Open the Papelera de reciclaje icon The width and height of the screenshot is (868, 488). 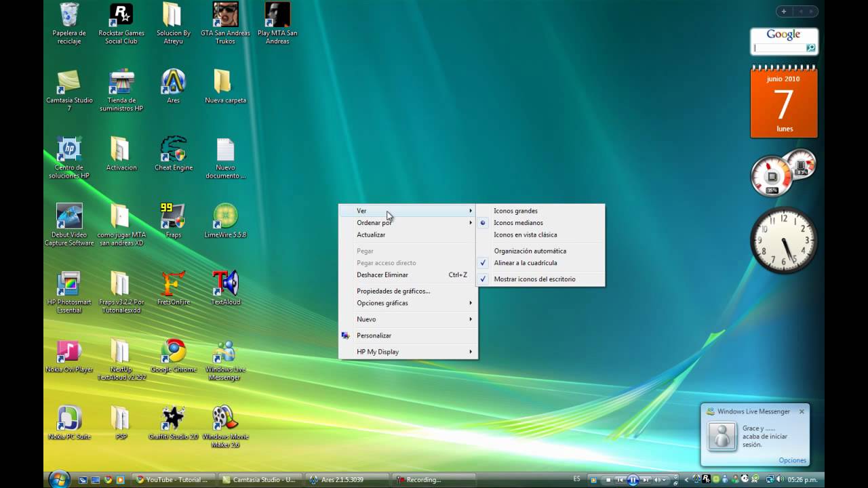pos(69,23)
